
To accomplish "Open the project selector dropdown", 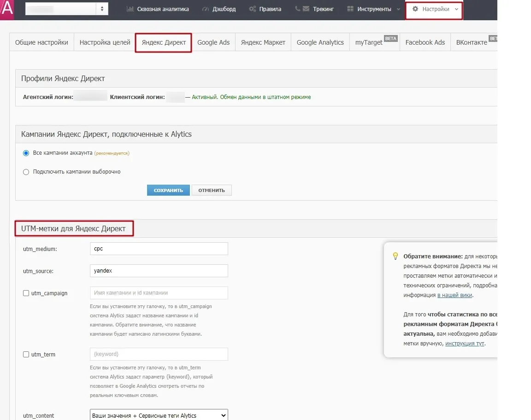I will (67, 9).
